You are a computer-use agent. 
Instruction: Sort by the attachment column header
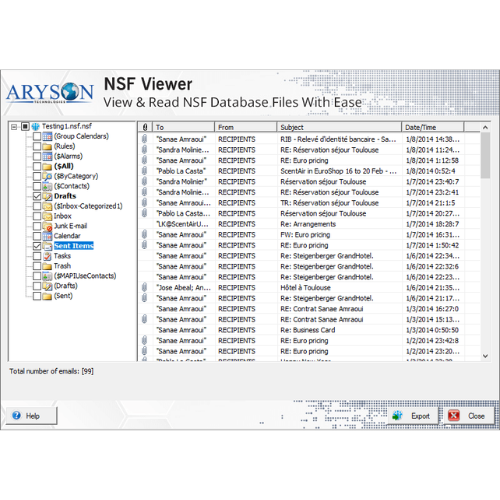pos(145,127)
